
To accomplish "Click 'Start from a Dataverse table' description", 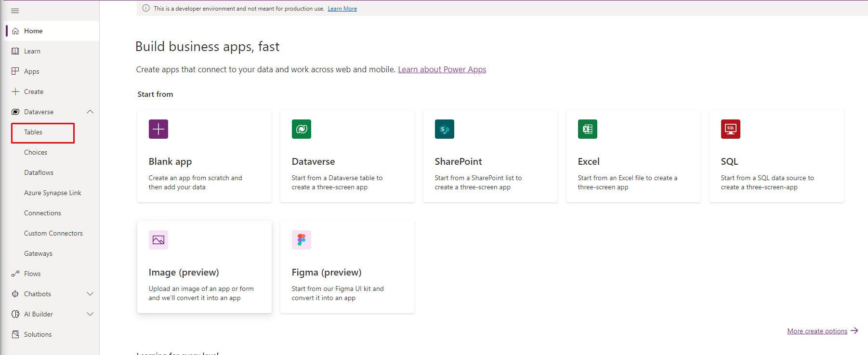I will pos(337,183).
